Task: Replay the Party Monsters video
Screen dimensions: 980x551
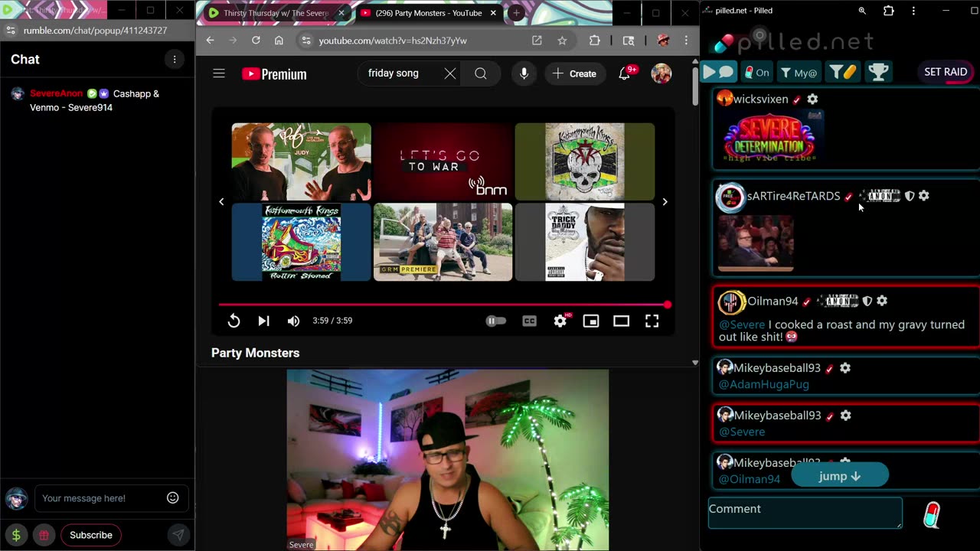Action: click(x=234, y=321)
